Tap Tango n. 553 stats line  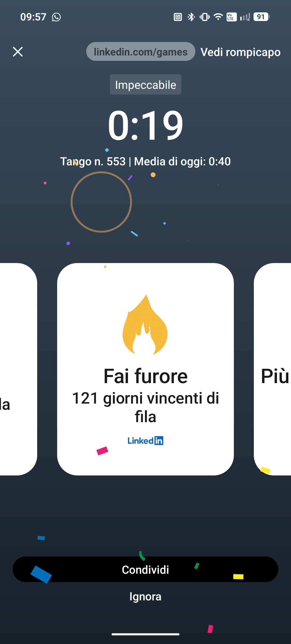[145, 162]
